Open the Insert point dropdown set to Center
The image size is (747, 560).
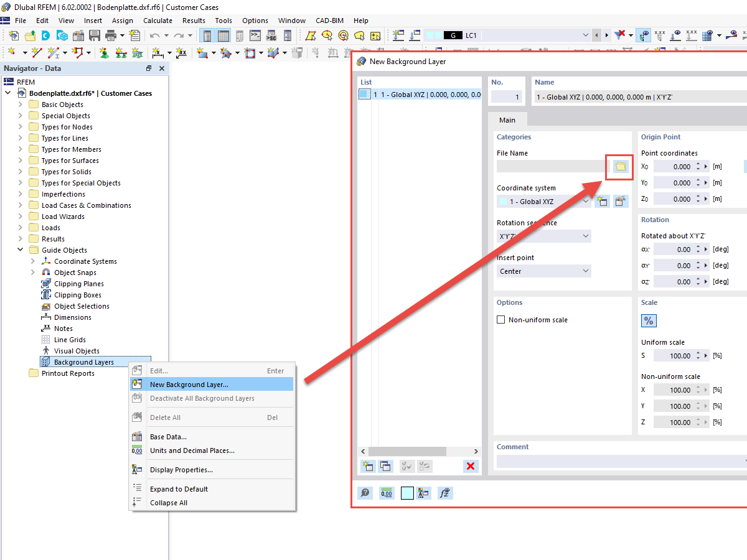(x=543, y=271)
